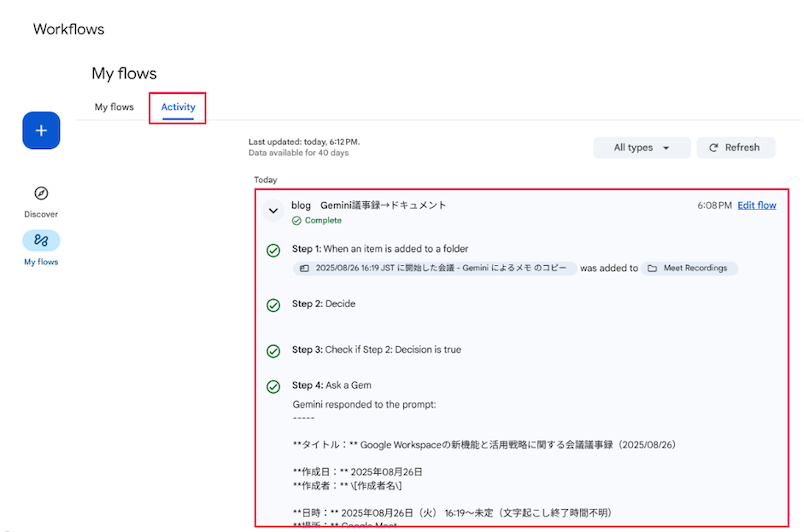Switch to the Activity tab
This screenshot has height=532, width=804.
click(178, 107)
